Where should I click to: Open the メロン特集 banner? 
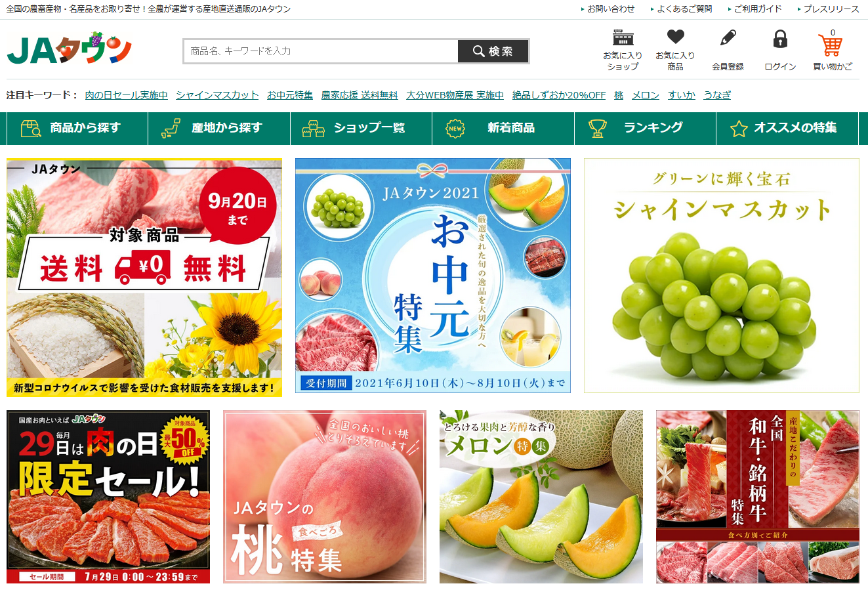[x=541, y=497]
